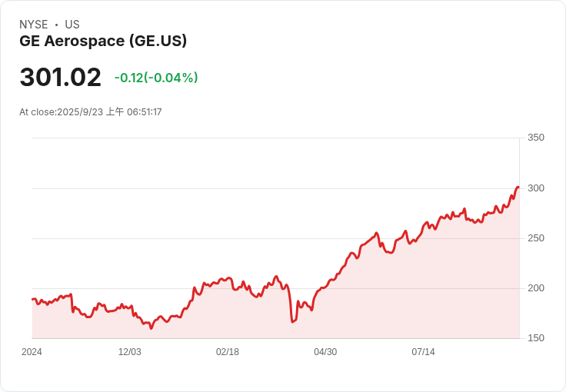Click the 2024 x-axis date label

coord(32,352)
